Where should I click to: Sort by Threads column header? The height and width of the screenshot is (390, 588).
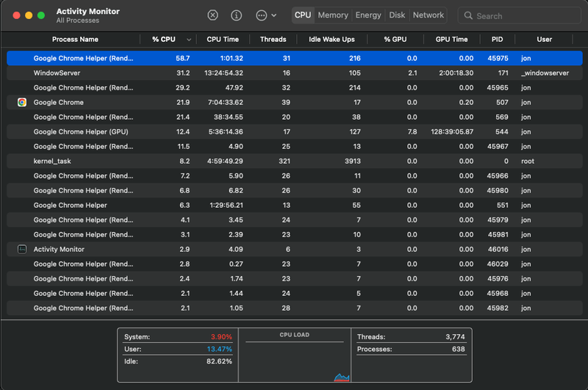coord(273,40)
